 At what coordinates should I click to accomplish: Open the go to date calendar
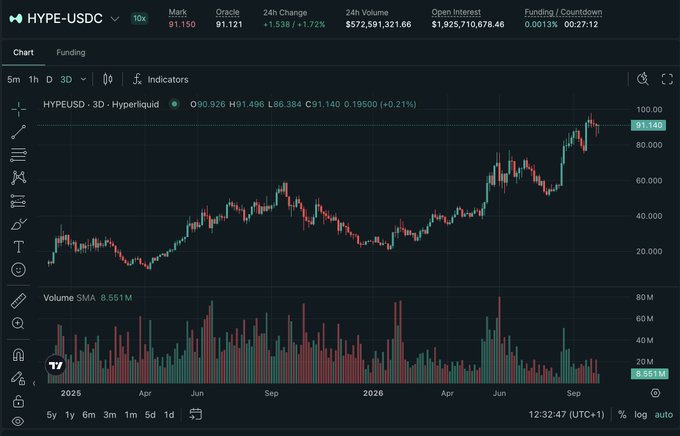tap(196, 414)
